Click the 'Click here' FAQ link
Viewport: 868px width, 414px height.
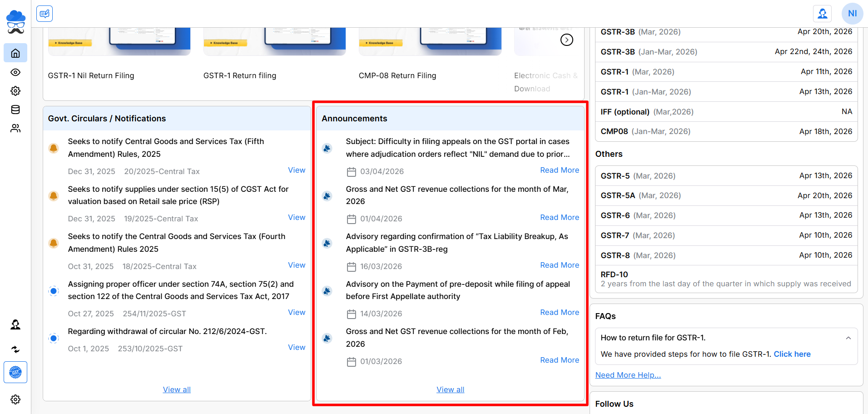click(792, 354)
